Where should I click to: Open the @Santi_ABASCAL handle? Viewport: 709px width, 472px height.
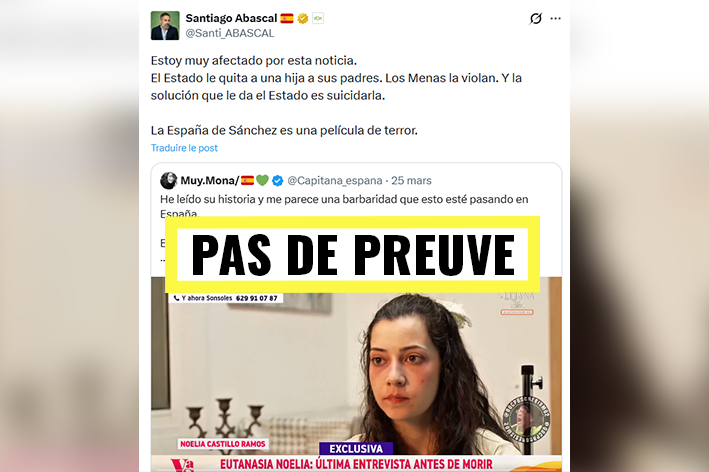coord(230,33)
